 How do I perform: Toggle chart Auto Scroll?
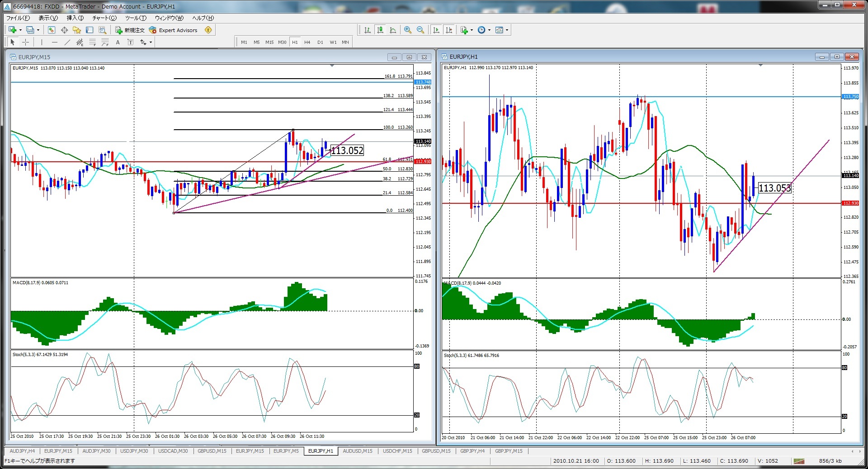pos(436,30)
